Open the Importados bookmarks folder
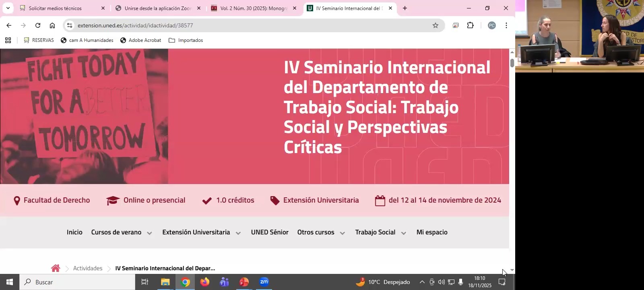The image size is (644, 290). (x=186, y=40)
